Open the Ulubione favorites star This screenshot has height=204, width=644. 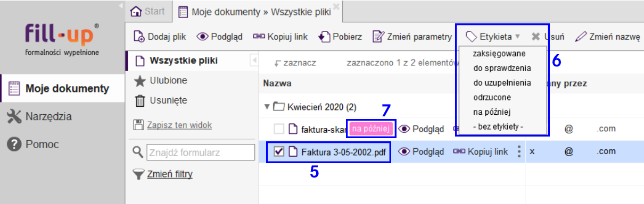(140, 81)
